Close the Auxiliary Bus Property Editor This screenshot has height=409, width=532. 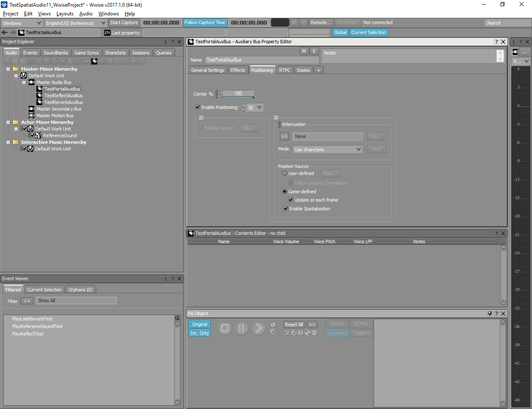503,42
